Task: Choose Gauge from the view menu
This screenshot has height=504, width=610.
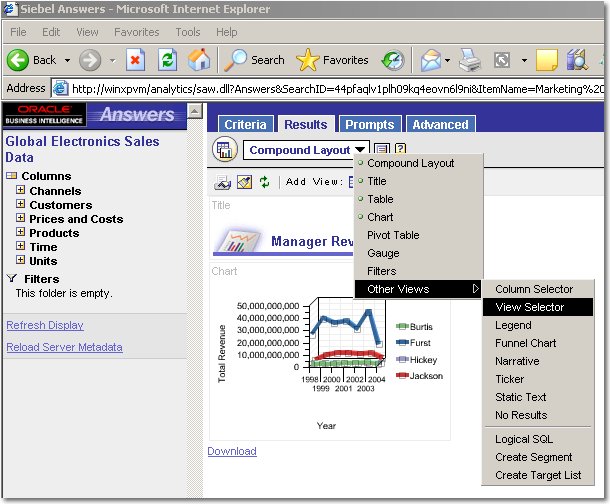Action: point(419,253)
